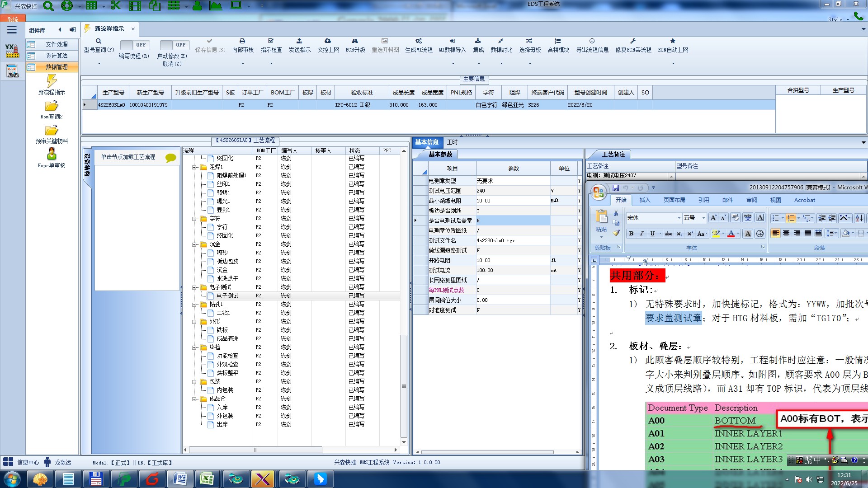Click the pin icon next to 组件库
Screen dimensions: 868x488
click(72, 30)
